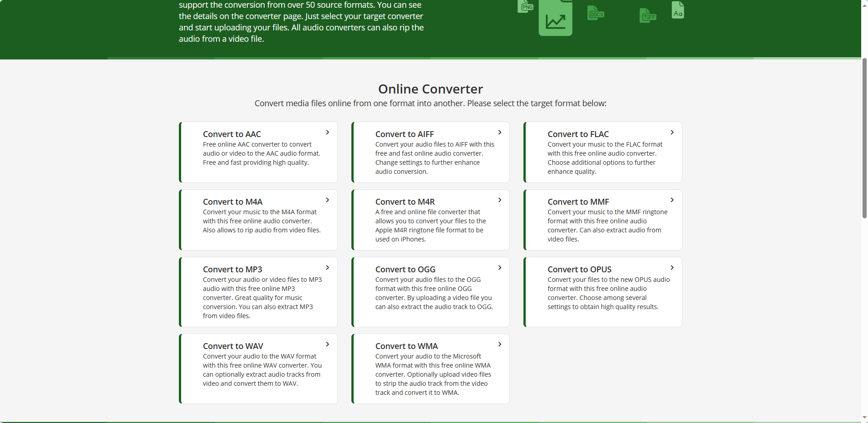Click the TIFF file icon in banner
The image size is (868, 423).
(648, 16)
